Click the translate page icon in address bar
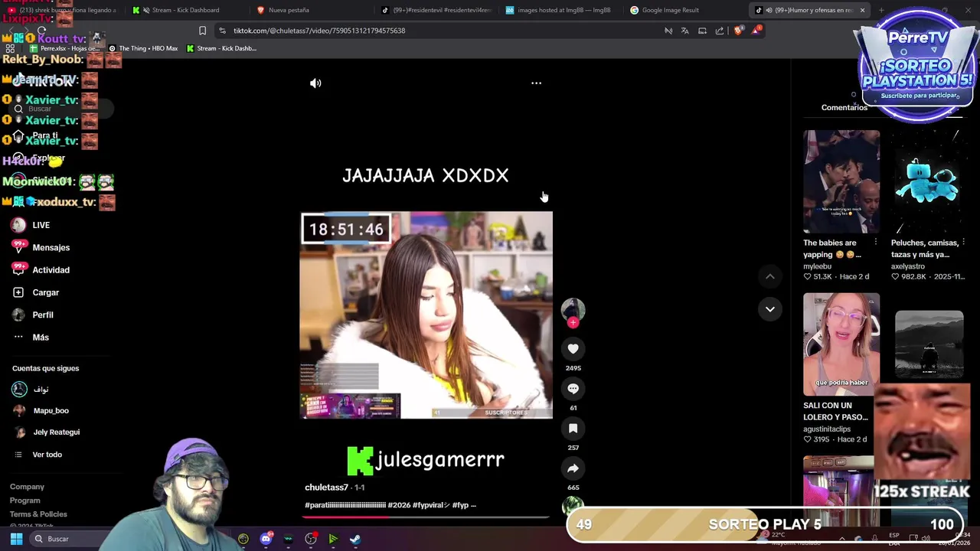This screenshot has height=551, width=980. click(x=685, y=31)
